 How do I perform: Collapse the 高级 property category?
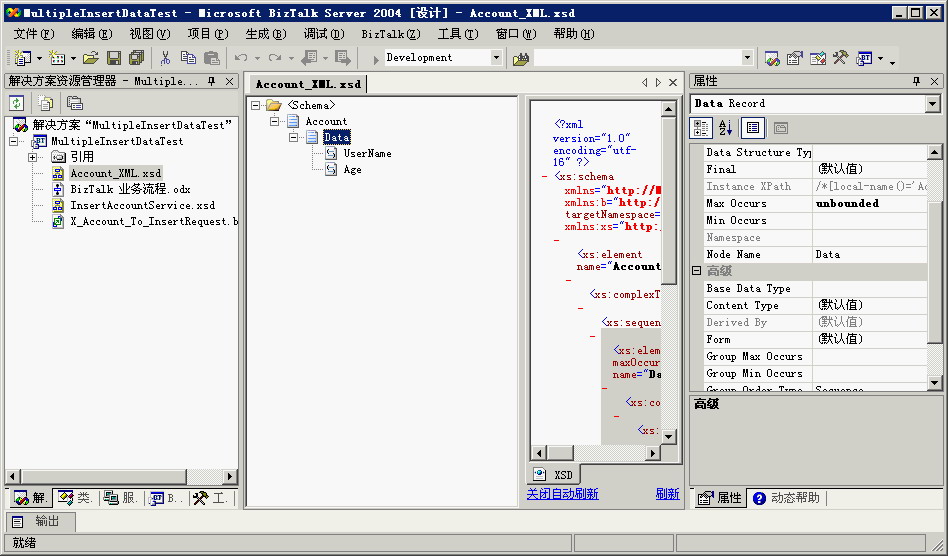tap(696, 271)
